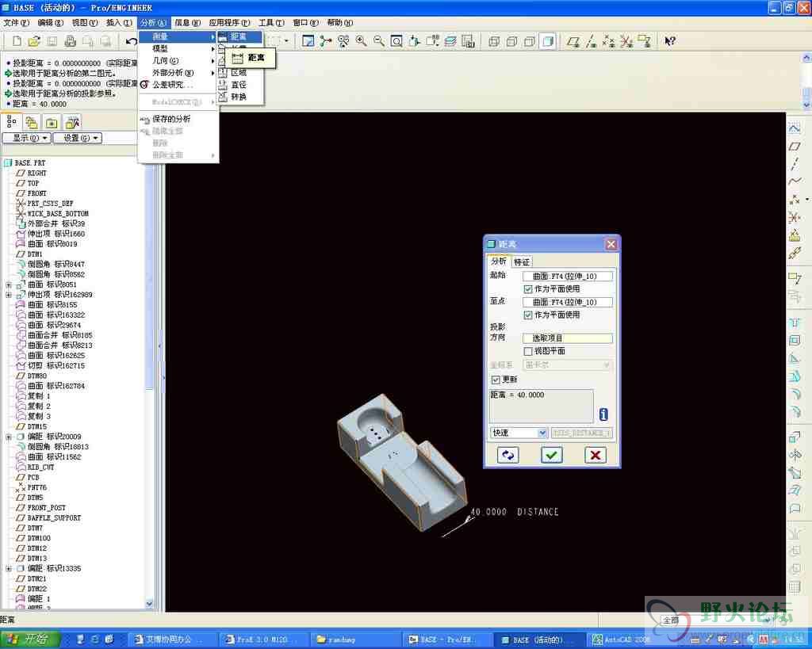Toggle datum point display
812x649 pixels.
(x=609, y=41)
